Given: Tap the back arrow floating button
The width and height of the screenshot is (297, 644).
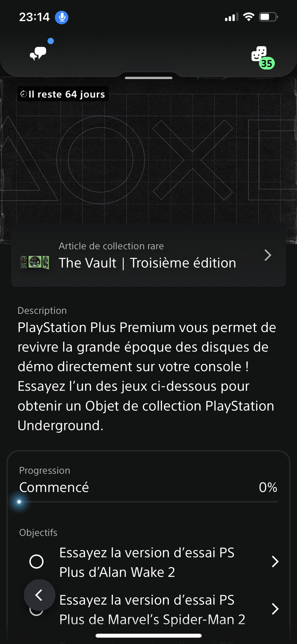Looking at the screenshot, I should tap(39, 595).
